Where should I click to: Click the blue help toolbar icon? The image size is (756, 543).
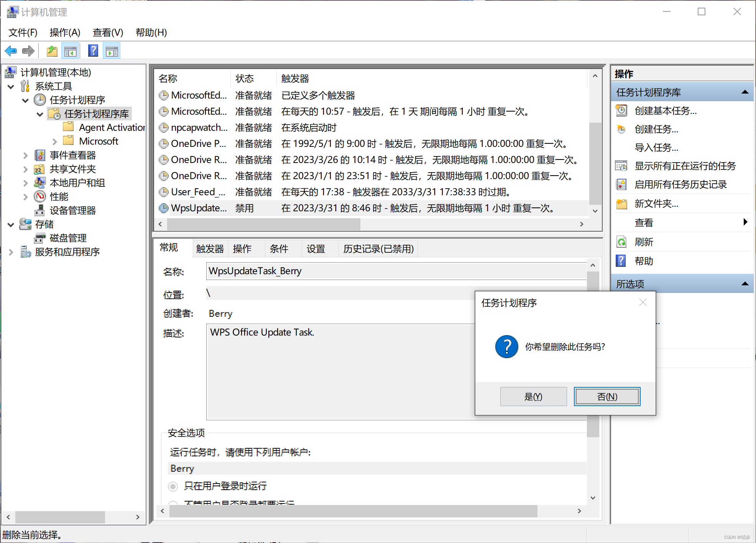click(93, 51)
